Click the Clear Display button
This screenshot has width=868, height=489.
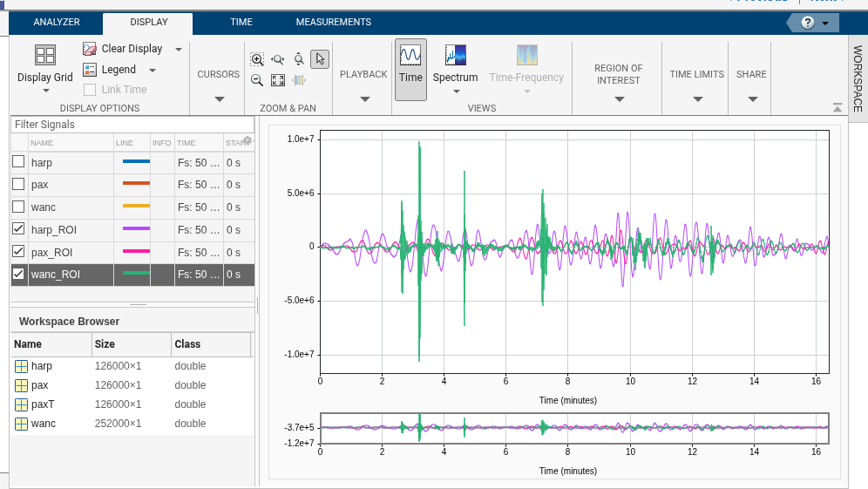124,49
